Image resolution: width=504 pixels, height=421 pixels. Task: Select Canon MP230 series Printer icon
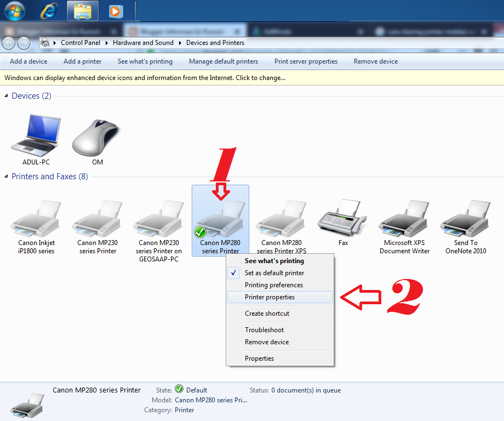coord(98,227)
